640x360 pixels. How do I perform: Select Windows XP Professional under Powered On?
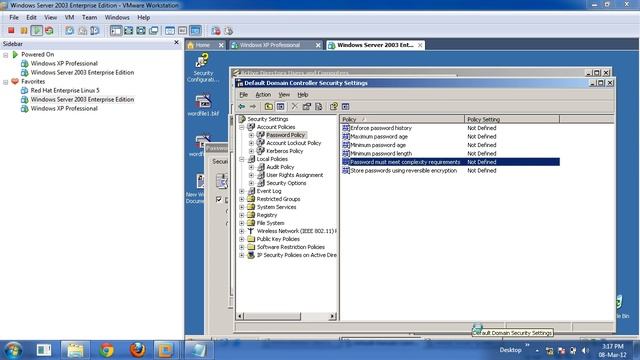point(64,64)
